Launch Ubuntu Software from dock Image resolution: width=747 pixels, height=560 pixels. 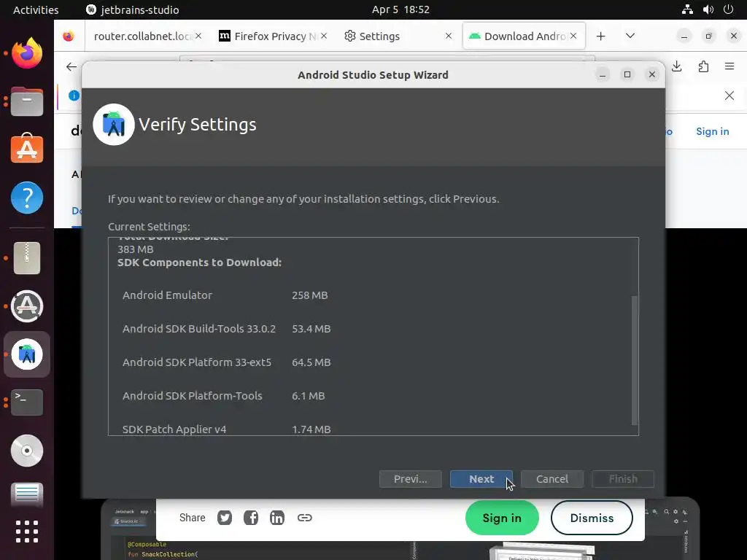click(27, 149)
